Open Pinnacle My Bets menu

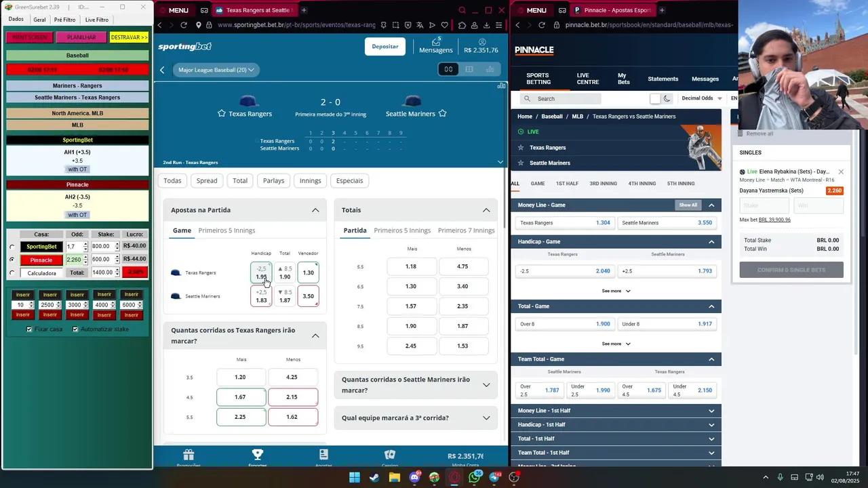(624, 79)
